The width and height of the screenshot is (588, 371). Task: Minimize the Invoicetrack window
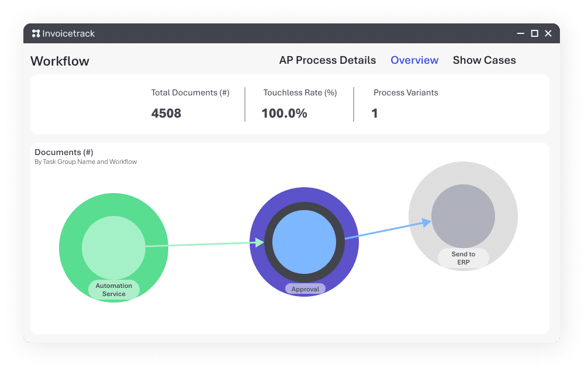tap(521, 34)
